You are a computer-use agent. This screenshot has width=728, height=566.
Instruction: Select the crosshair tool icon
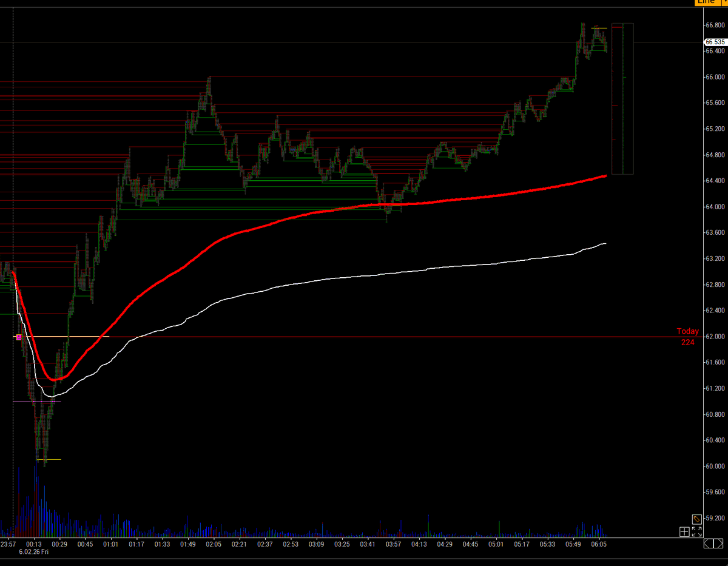coord(684,532)
